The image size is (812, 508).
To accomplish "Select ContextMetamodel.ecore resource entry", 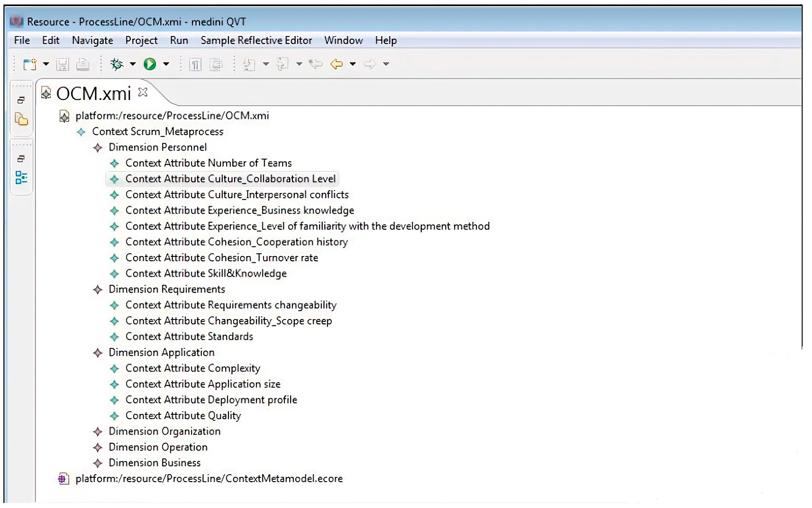I will coord(209,478).
